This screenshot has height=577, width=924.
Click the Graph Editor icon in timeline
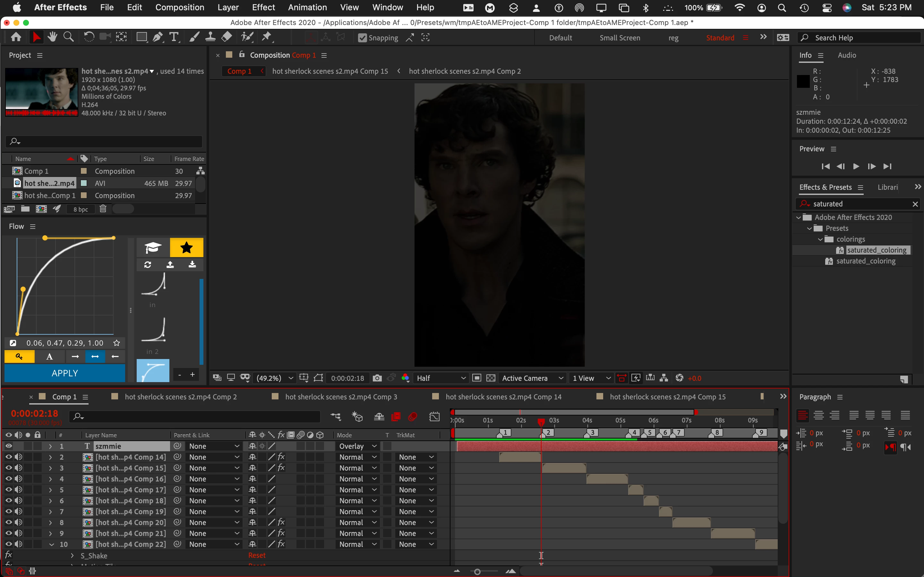434,417
